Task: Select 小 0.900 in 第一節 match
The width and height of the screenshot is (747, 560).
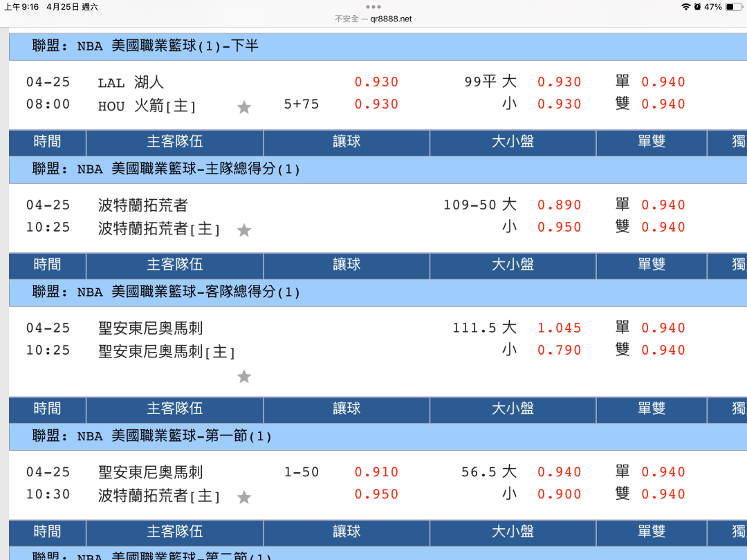Action: tap(560, 494)
